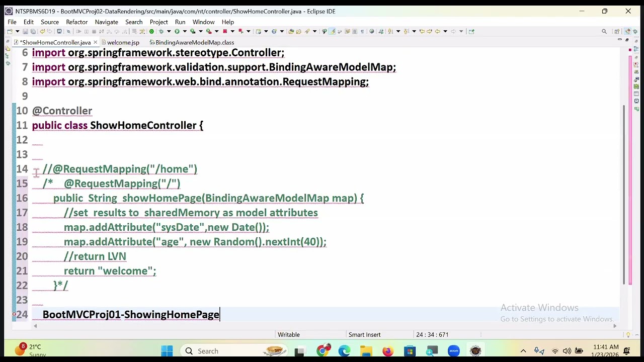Open the Run menu
Viewport: 644px width, 362px height.
coord(180,22)
